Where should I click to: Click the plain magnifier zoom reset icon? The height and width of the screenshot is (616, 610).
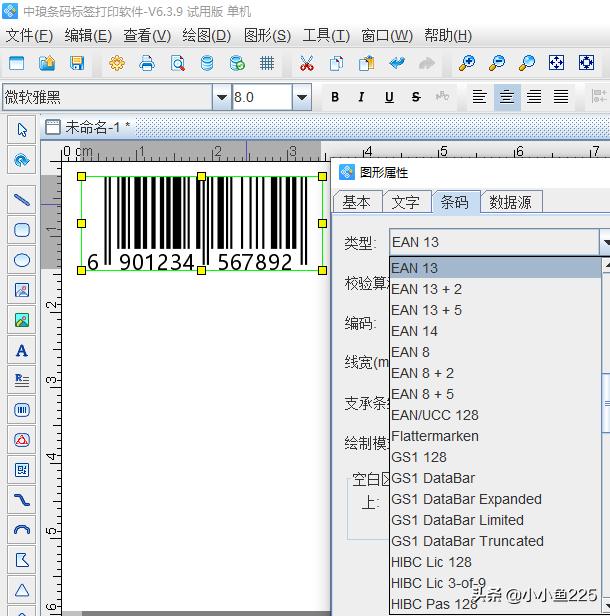pyautogui.click(x=526, y=63)
